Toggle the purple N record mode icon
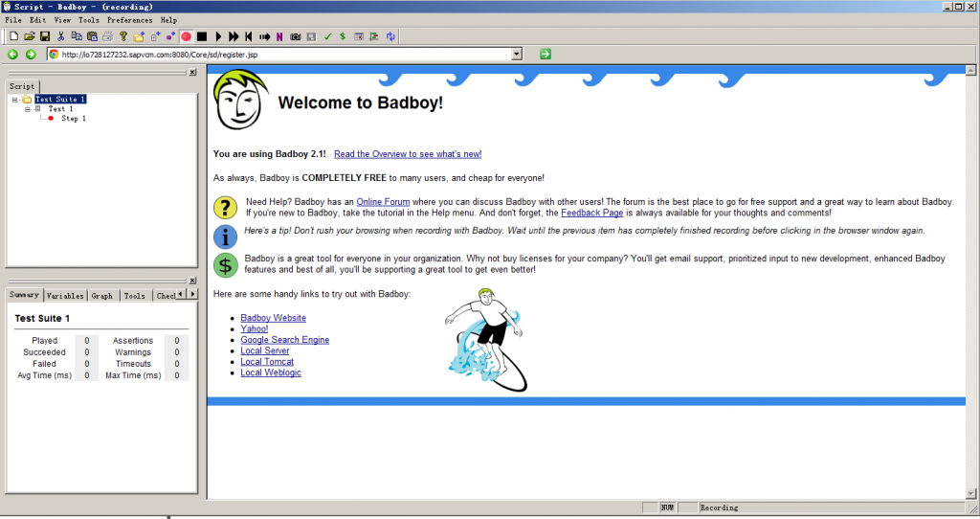This screenshot has width=980, height=519. click(x=279, y=36)
